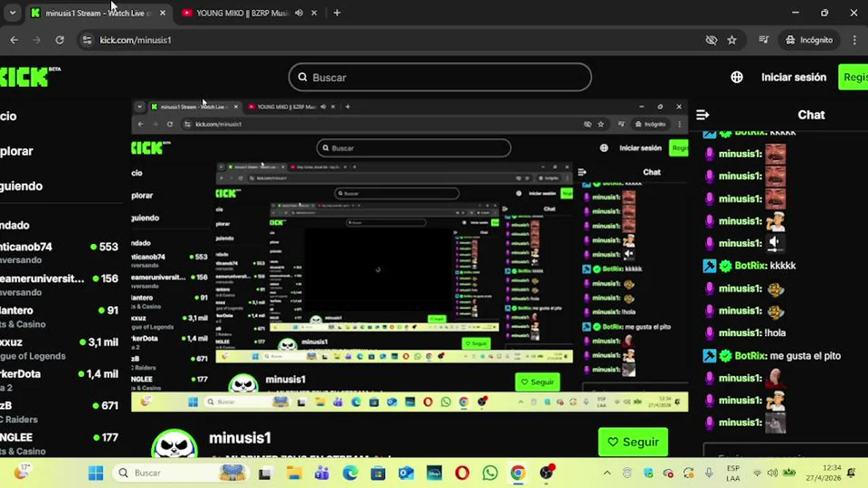Screen dimensions: 868x488
Task: Open the ticanob74 channel with 553 viewers in outer sidebar
Action: (x=60, y=253)
